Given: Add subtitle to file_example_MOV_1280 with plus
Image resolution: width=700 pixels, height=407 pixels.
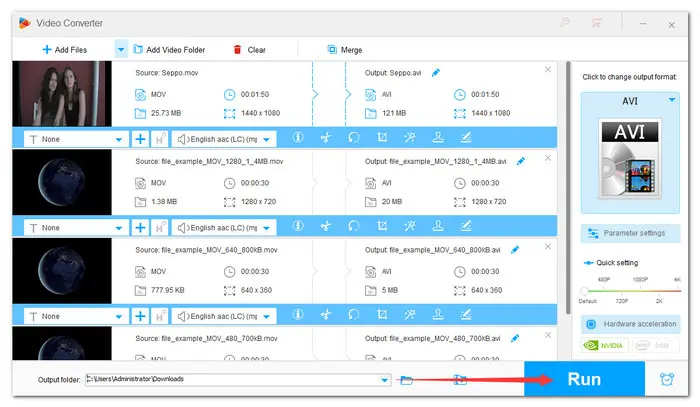Looking at the screenshot, I should pos(140,228).
